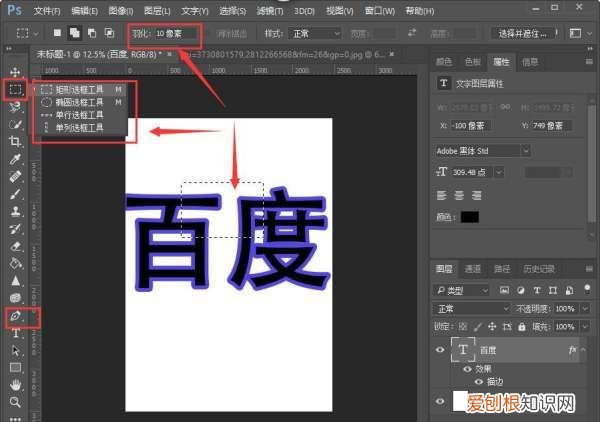Open the 填充 fill dropdown arrow
The width and height of the screenshot is (600, 422).
click(585, 327)
